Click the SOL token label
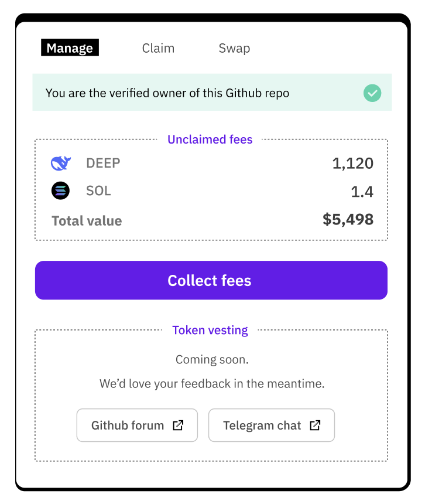425x504 pixels. [98, 191]
